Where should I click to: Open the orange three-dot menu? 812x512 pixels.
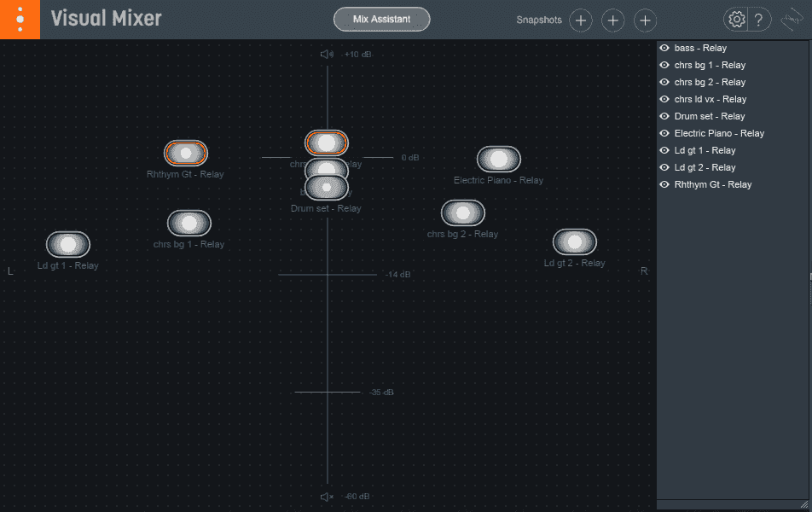tap(20, 19)
